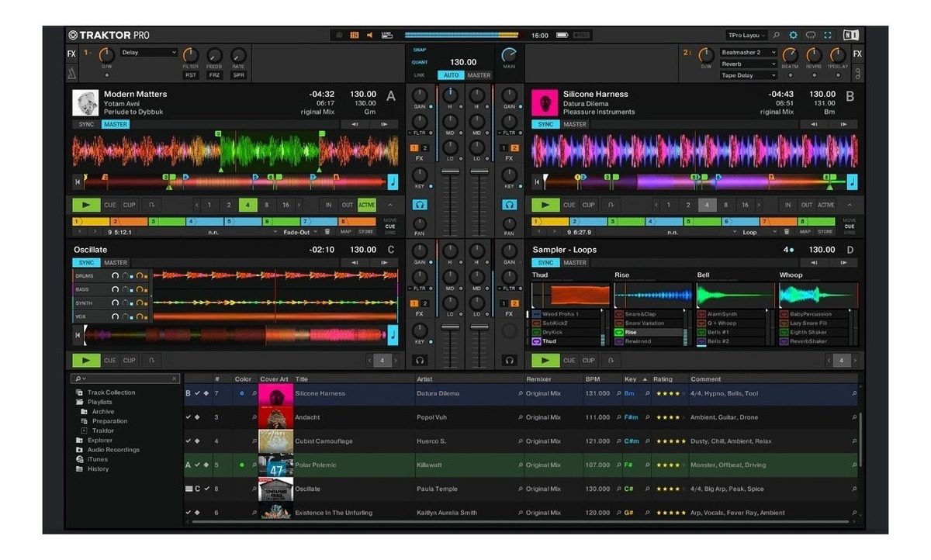Image resolution: width=931 pixels, height=560 pixels.
Task: Select STORE on Deck B cue panel
Action: point(825,231)
